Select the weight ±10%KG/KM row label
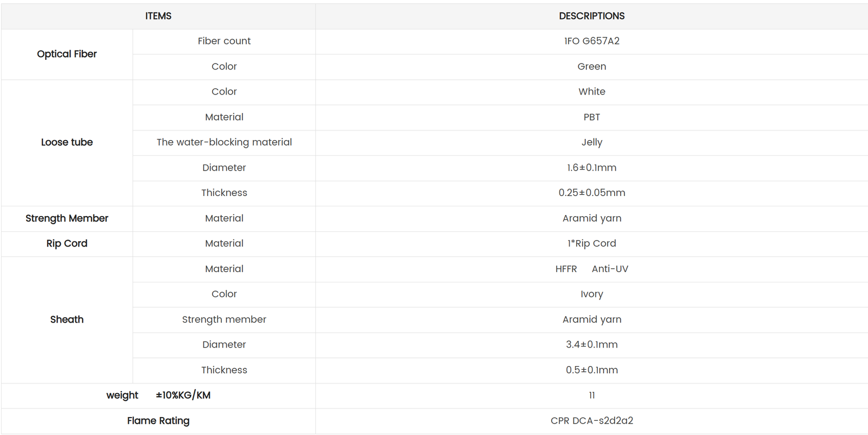This screenshot has height=435, width=868. point(158,395)
